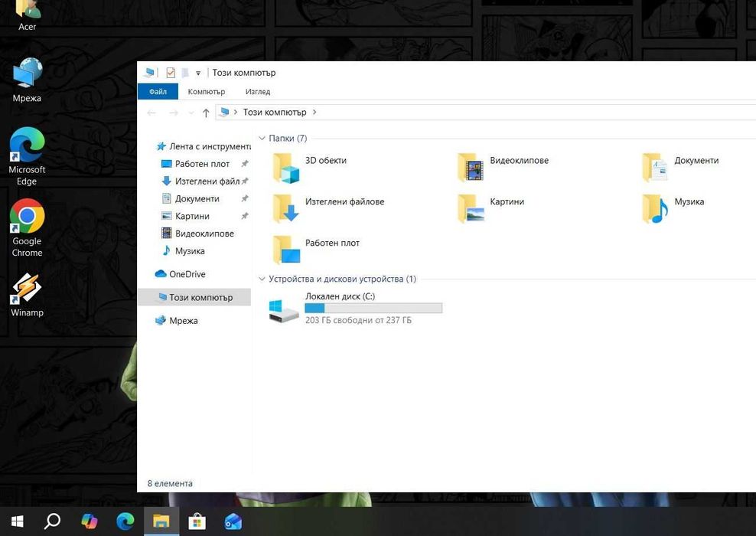
Task: Unpin Документи using its sidebar pin icon
Action: coord(245,199)
